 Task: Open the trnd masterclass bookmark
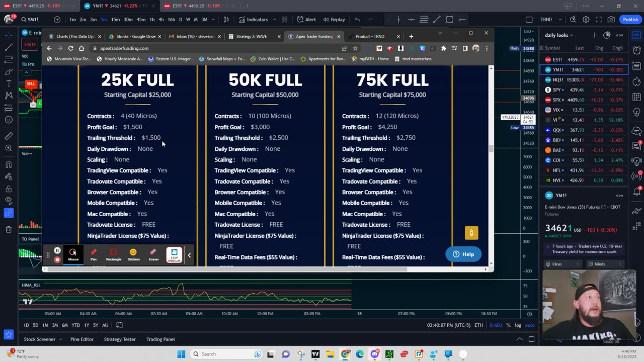click(x=413, y=59)
